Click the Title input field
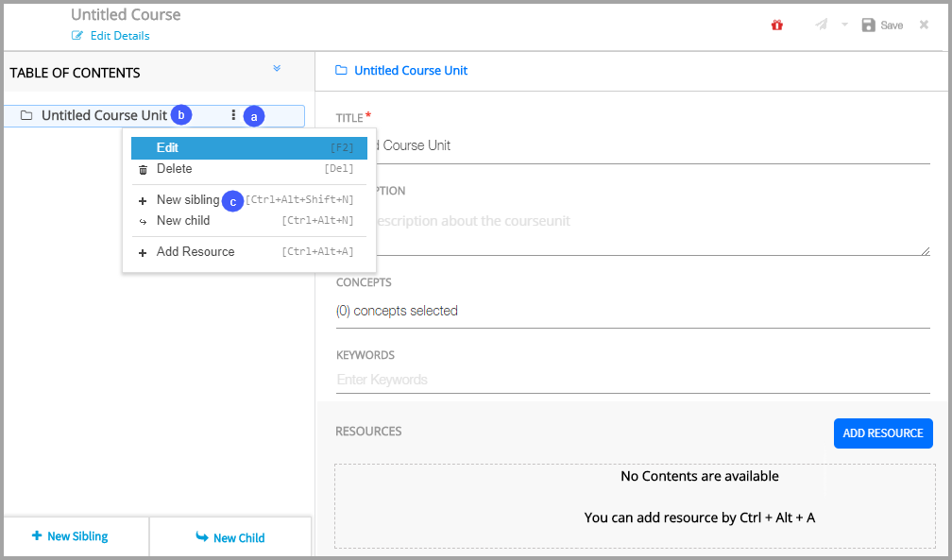Viewport: 952px width, 560px height. click(633, 146)
